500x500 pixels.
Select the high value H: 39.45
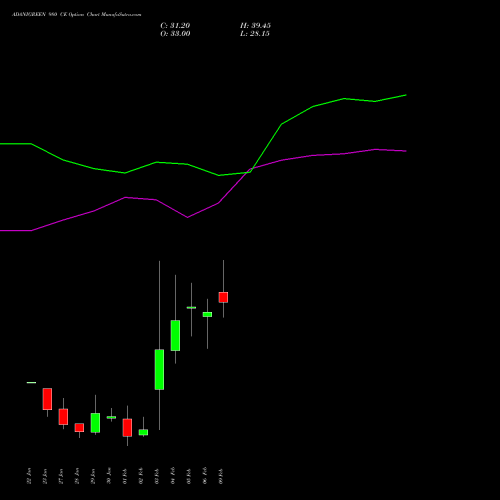point(255,26)
